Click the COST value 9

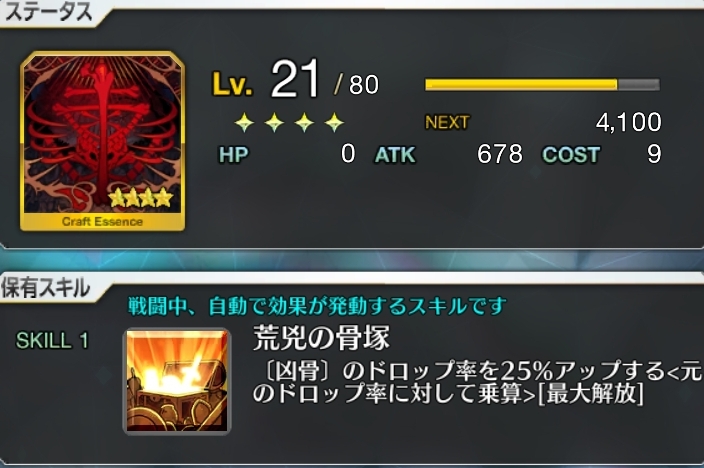tap(654, 154)
